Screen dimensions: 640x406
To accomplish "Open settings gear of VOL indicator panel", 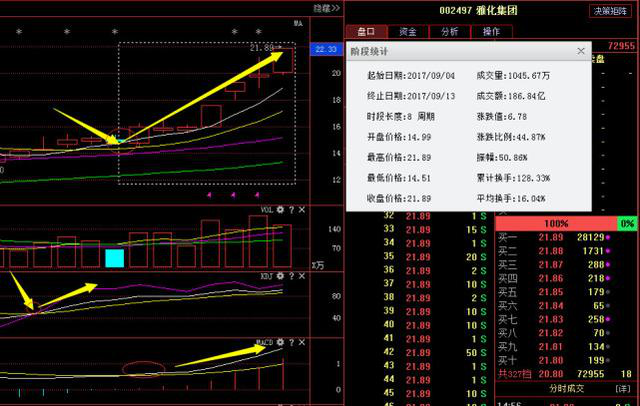I will [x=280, y=210].
